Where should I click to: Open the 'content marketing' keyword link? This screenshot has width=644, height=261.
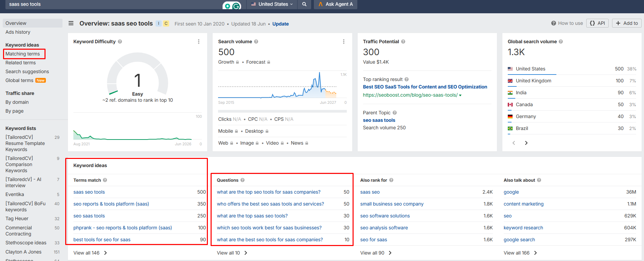pyautogui.click(x=523, y=204)
